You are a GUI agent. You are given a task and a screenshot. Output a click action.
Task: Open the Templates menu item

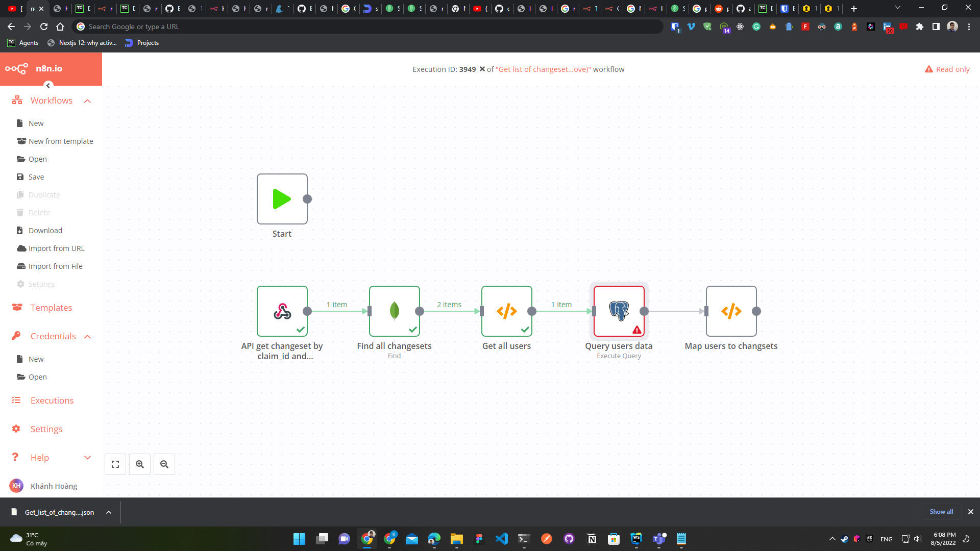point(51,308)
